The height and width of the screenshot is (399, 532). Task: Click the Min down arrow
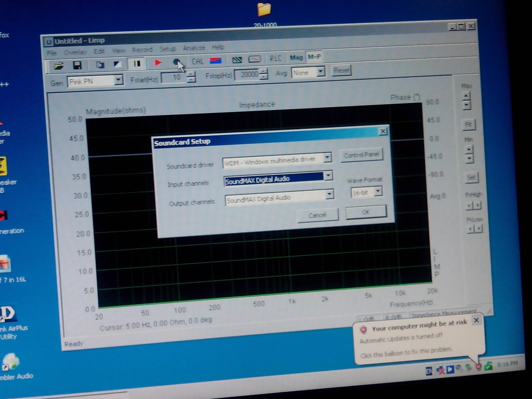[x=469, y=159]
